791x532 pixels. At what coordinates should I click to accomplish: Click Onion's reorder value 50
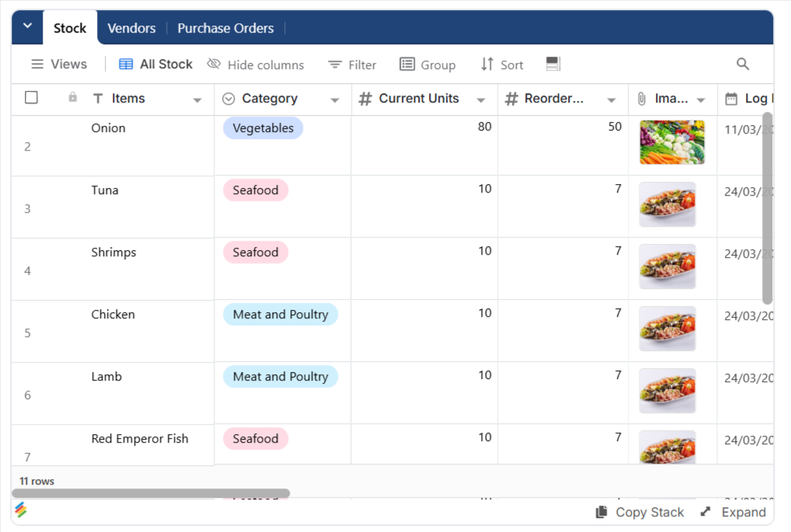point(615,127)
